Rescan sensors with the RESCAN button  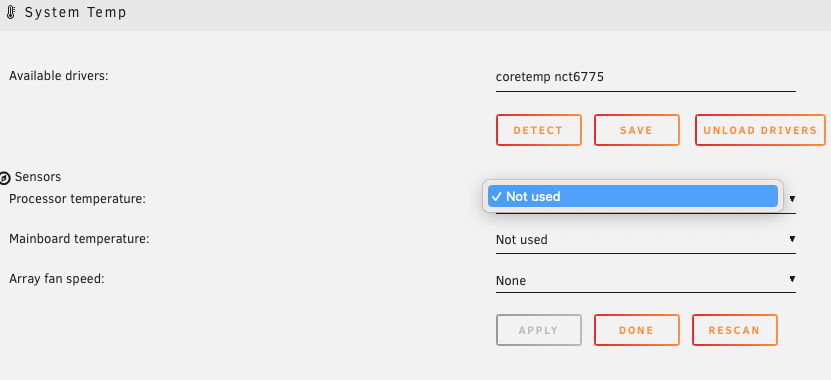735,330
